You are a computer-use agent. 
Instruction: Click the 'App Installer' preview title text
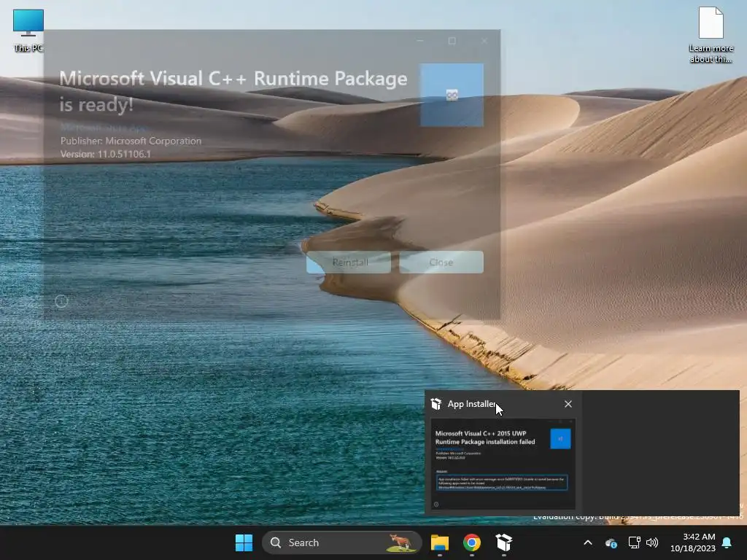(472, 404)
